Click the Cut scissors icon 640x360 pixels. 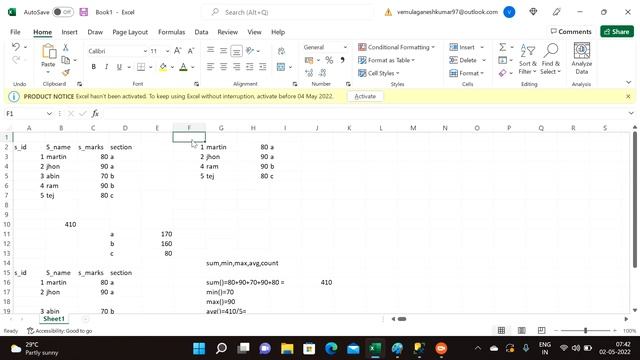tap(65, 48)
